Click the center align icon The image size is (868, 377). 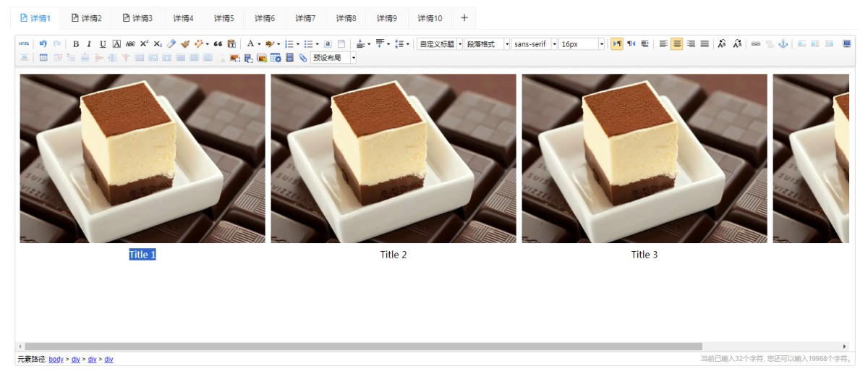click(x=677, y=44)
